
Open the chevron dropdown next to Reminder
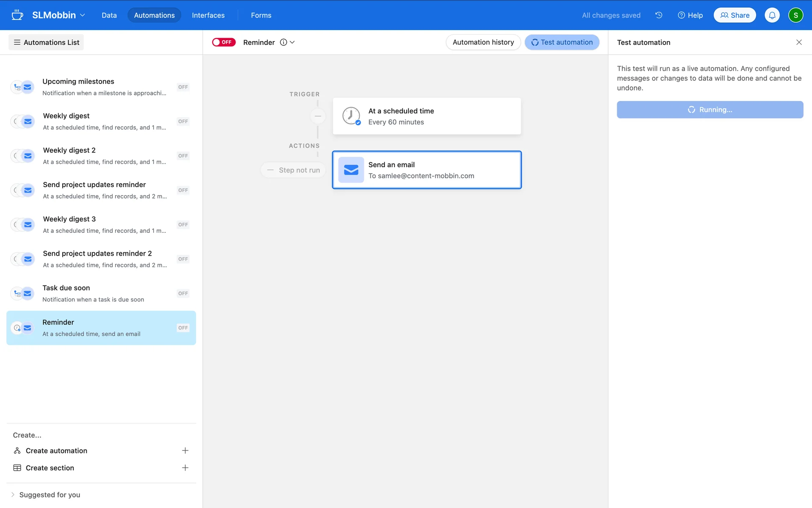(x=292, y=42)
